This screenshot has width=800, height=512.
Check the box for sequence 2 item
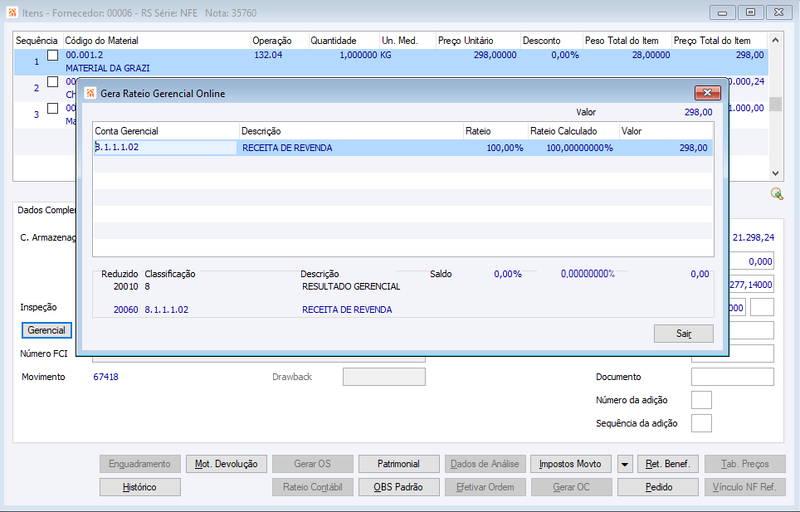click(53, 82)
